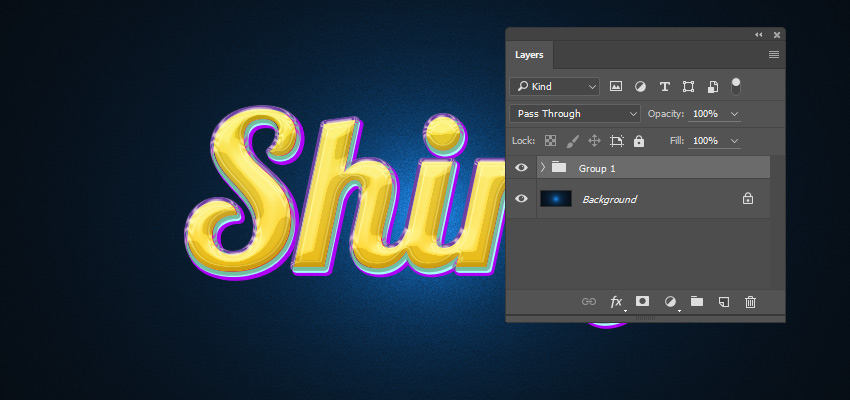Hide the Group 1 layer visibility

(x=521, y=167)
